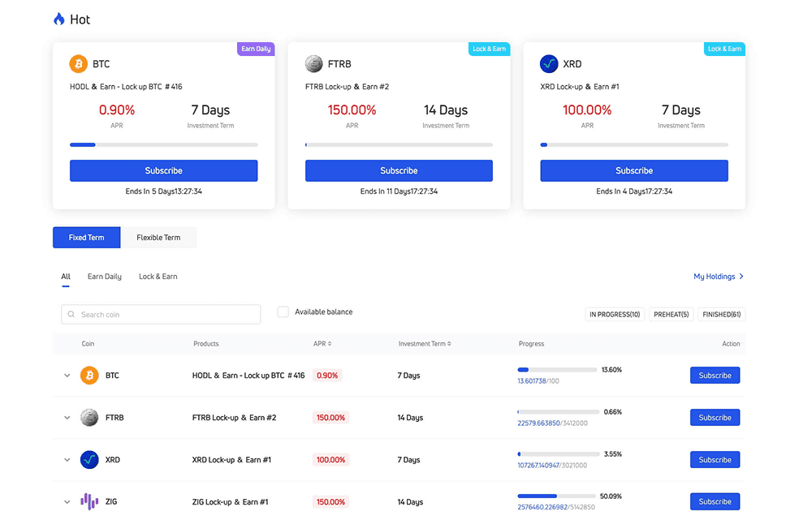The image size is (812, 520).
Task: Filter by FINISHED(61)
Action: coord(721,314)
